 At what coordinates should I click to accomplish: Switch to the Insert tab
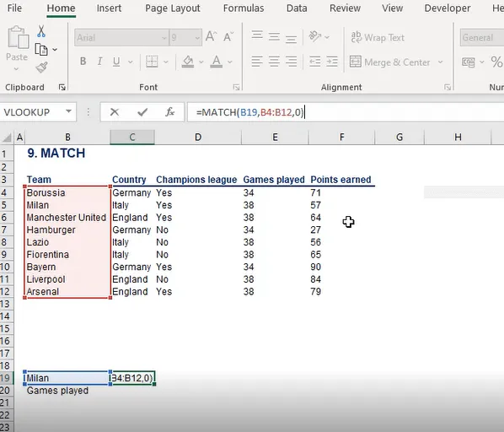(x=109, y=8)
